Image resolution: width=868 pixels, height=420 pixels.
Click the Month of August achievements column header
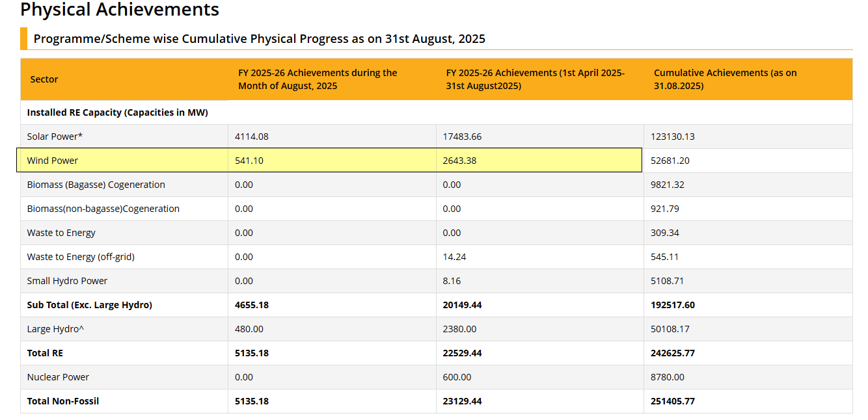pyautogui.click(x=318, y=79)
